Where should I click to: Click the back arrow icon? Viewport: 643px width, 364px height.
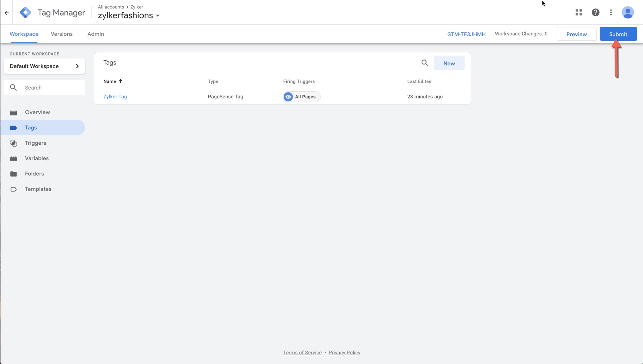tap(7, 13)
